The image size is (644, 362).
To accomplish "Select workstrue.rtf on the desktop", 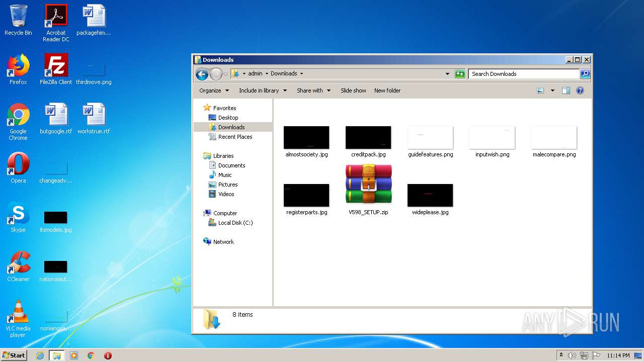I will point(94,119).
